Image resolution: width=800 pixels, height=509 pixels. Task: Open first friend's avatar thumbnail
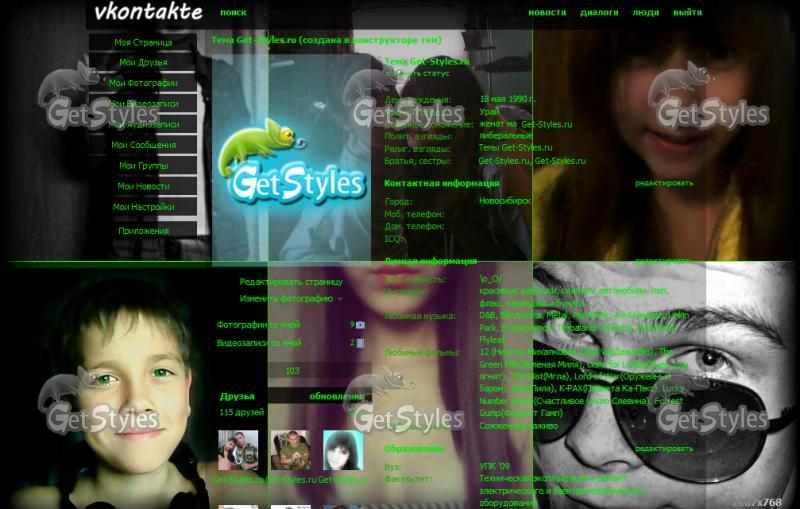(x=239, y=451)
